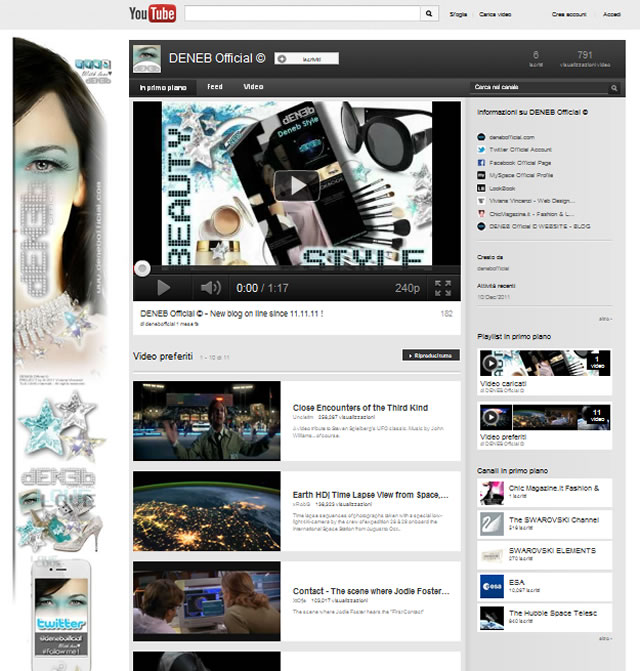This screenshot has width=640, height=671.
Task: Click the DENEB Official channel avatar
Action: click(147, 59)
